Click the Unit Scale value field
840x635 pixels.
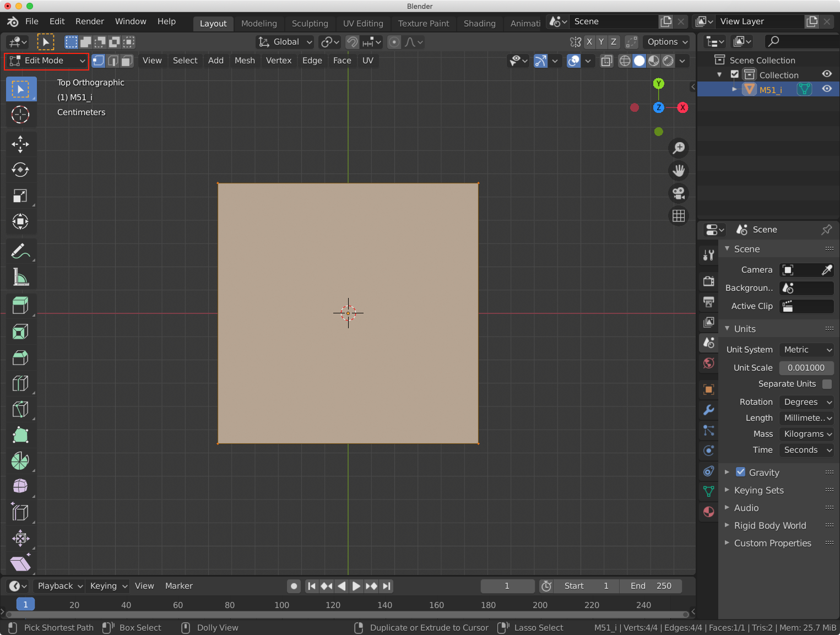[x=806, y=367]
